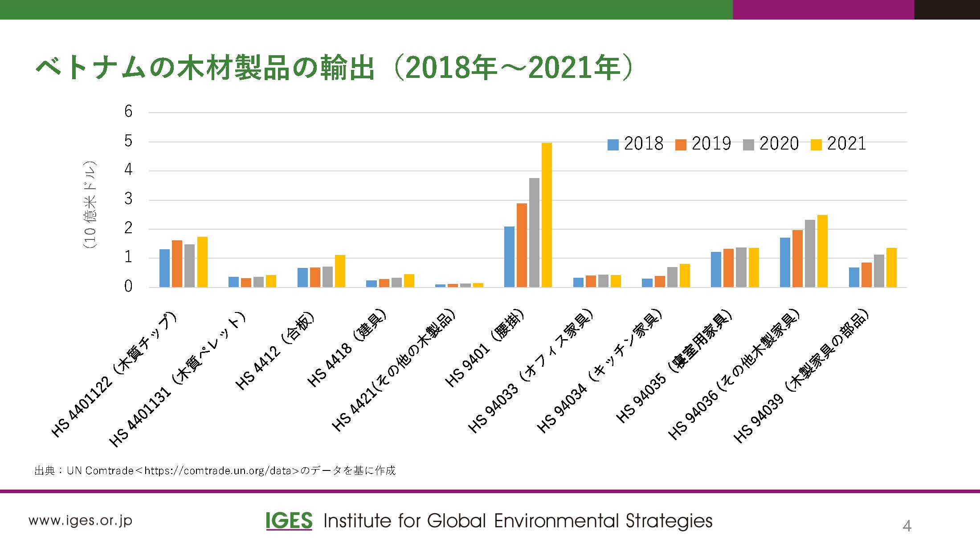
Task: Click the yellow 2021 bar for その他木製家具
Action: coord(822,251)
